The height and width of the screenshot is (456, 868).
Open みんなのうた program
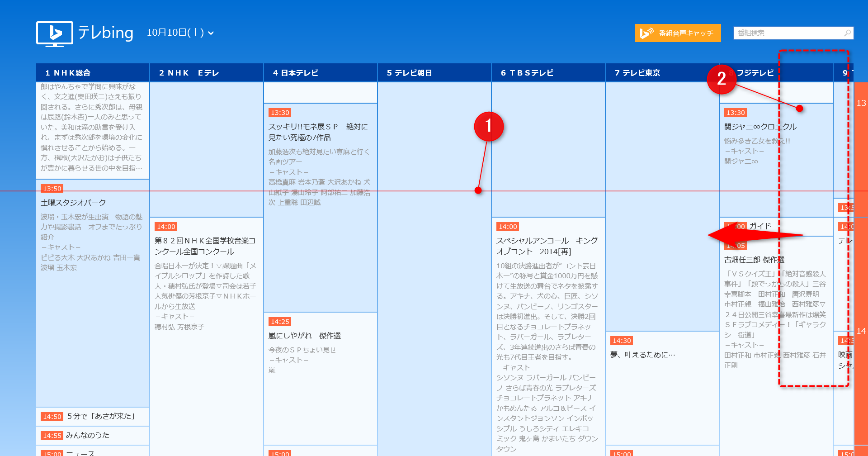(88, 435)
